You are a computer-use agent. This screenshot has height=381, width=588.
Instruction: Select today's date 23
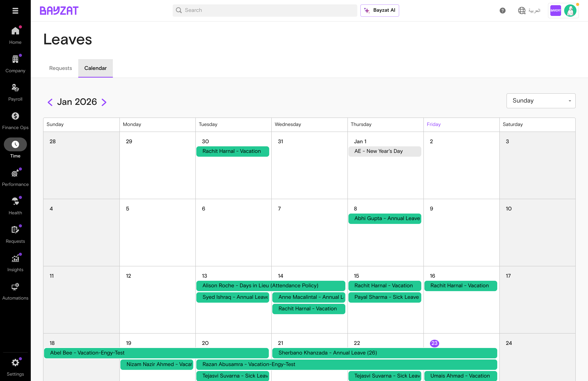click(434, 343)
